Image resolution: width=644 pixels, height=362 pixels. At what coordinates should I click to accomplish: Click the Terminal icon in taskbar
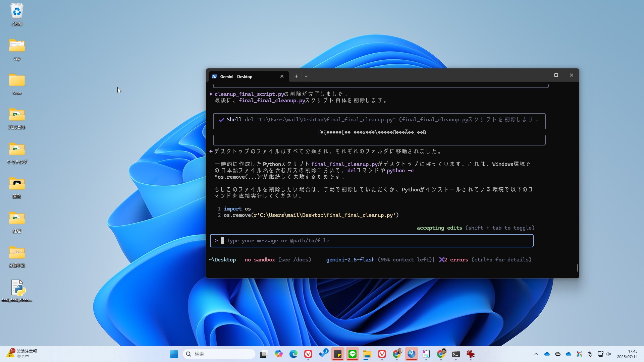pyautogui.click(x=455, y=354)
